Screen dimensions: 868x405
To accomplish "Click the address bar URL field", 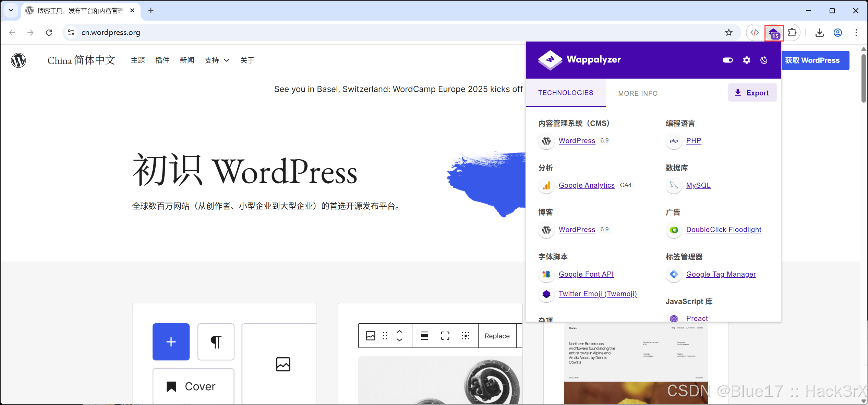I will (377, 33).
